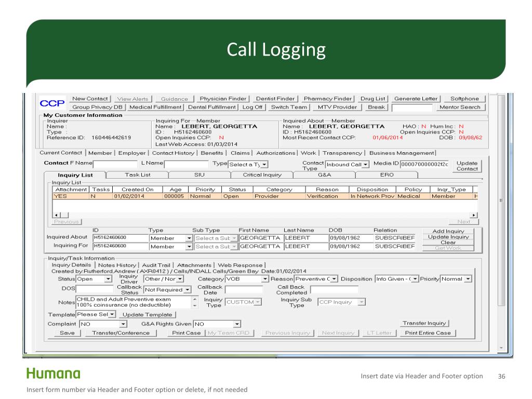The image size is (532, 399).
Task: Click the L Name field
Action: pyautogui.click(x=186, y=164)
